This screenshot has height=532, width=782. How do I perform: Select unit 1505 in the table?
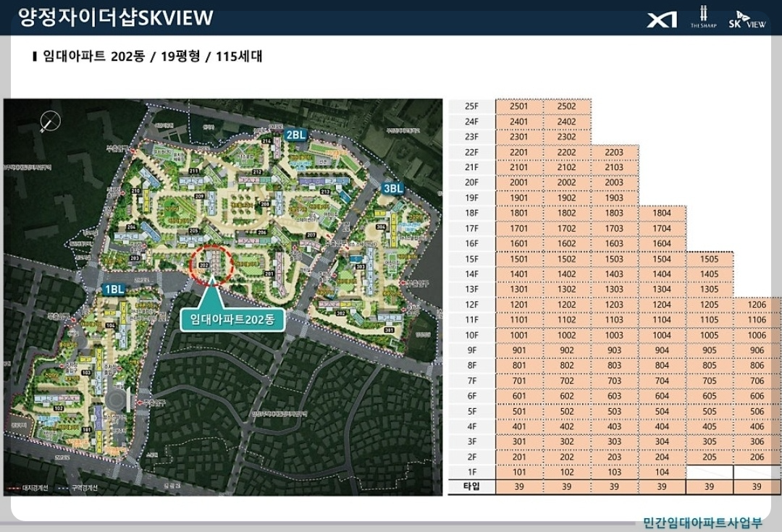[710, 259]
